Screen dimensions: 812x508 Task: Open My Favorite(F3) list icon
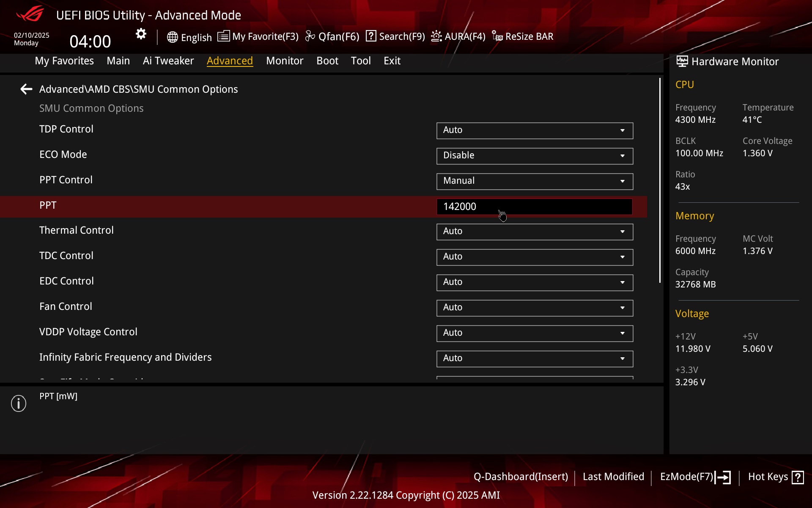click(224, 36)
